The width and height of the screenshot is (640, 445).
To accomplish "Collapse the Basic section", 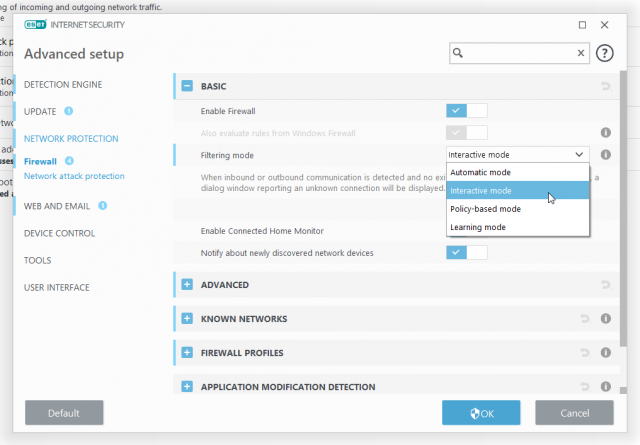I will 187,87.
